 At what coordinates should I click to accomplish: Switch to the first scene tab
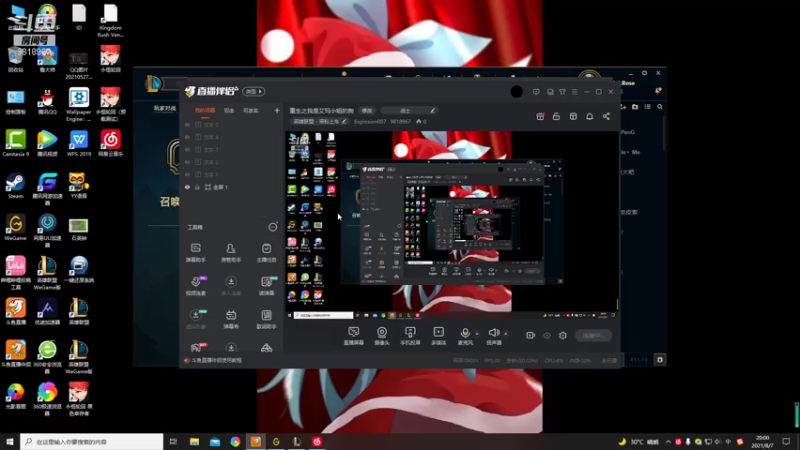pos(205,110)
